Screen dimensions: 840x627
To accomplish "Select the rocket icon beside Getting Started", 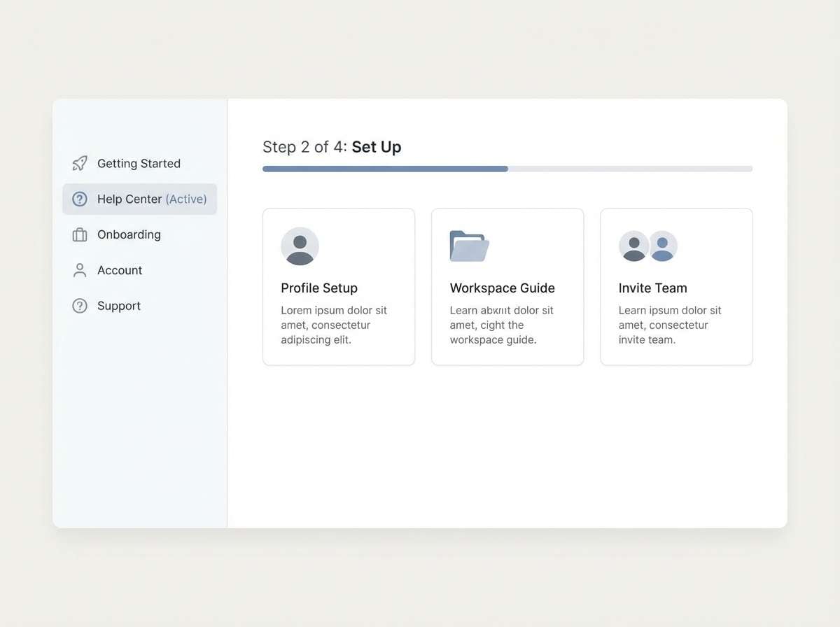I will coord(80,163).
